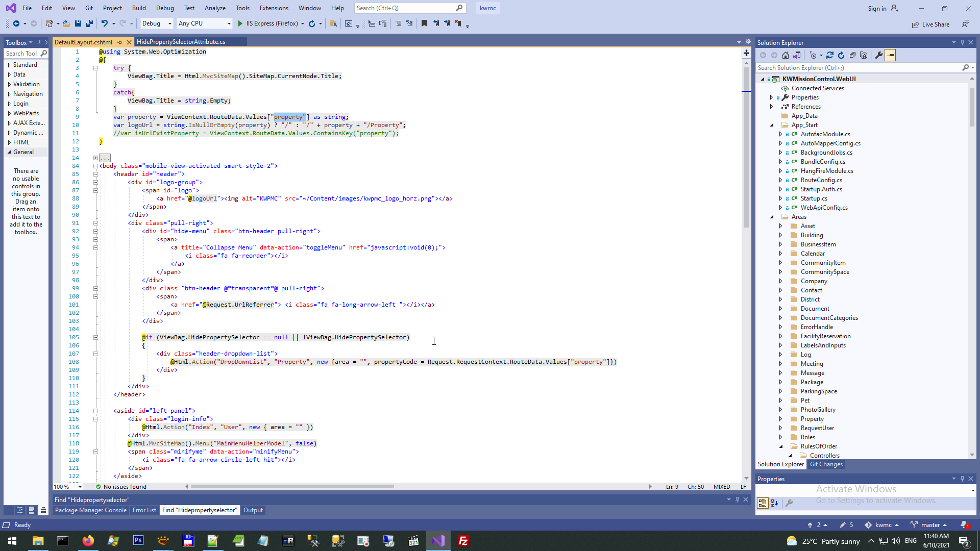
Task: Click Solution Explorer Home icon
Action: point(786,55)
